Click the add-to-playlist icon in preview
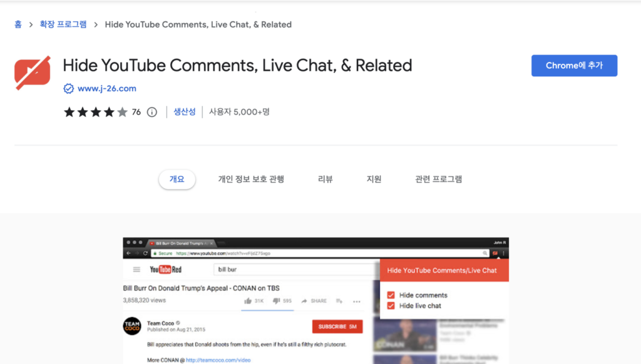This screenshot has height=364, width=641. click(339, 301)
